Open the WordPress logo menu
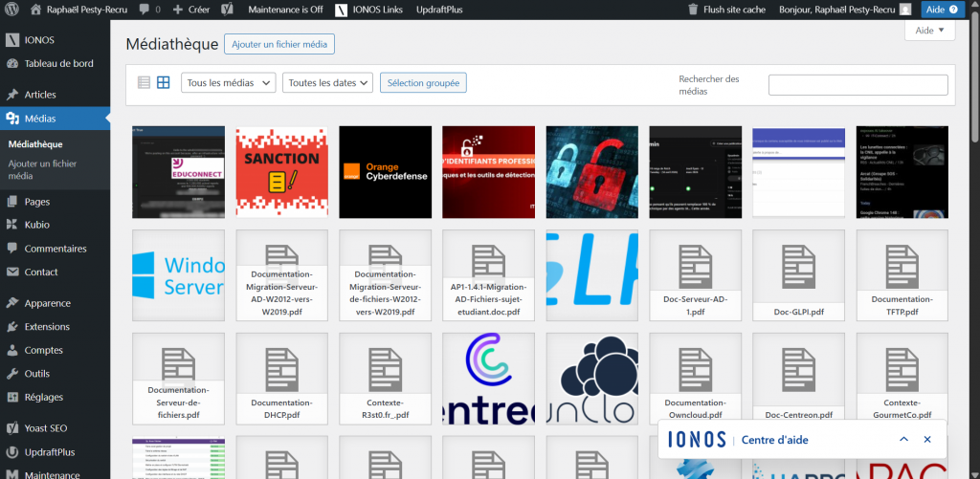Viewport: 980px width, 479px height. 13,10
